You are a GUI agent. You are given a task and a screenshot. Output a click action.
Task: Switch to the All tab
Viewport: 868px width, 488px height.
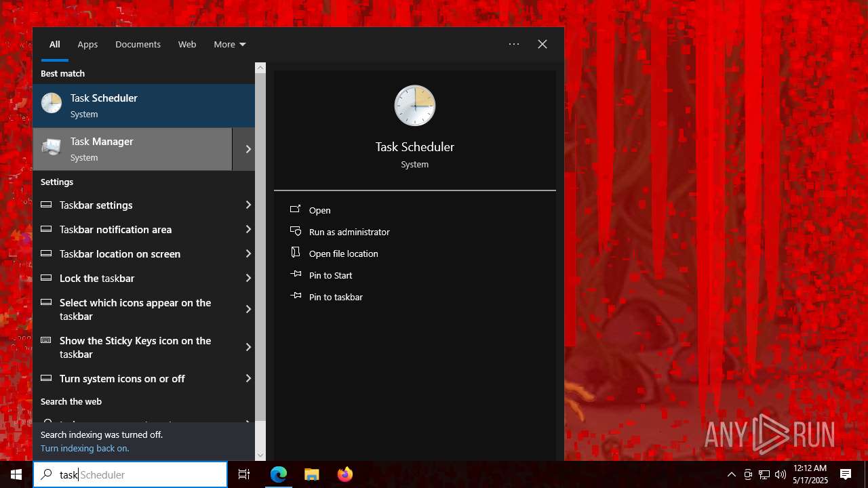tap(55, 44)
